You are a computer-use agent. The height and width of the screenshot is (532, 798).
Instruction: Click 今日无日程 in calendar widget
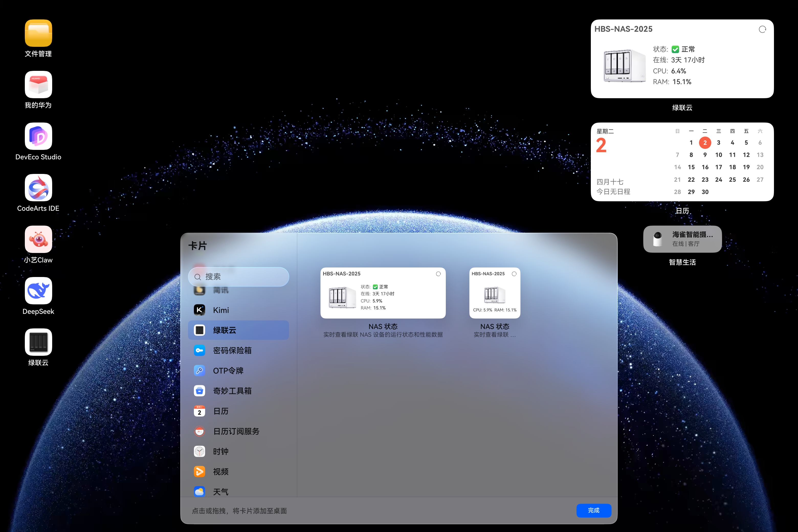click(613, 192)
